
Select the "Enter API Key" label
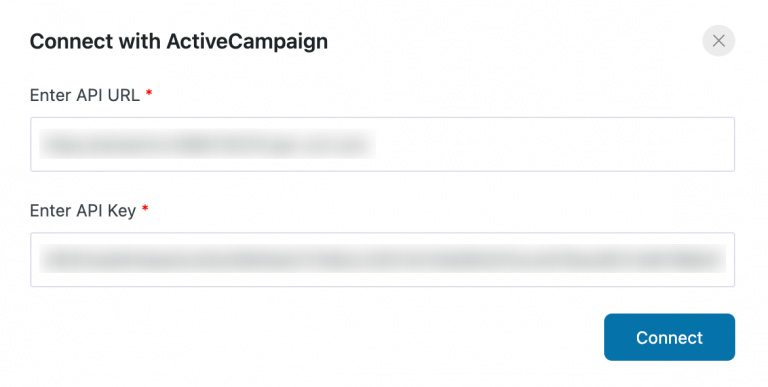(83, 211)
